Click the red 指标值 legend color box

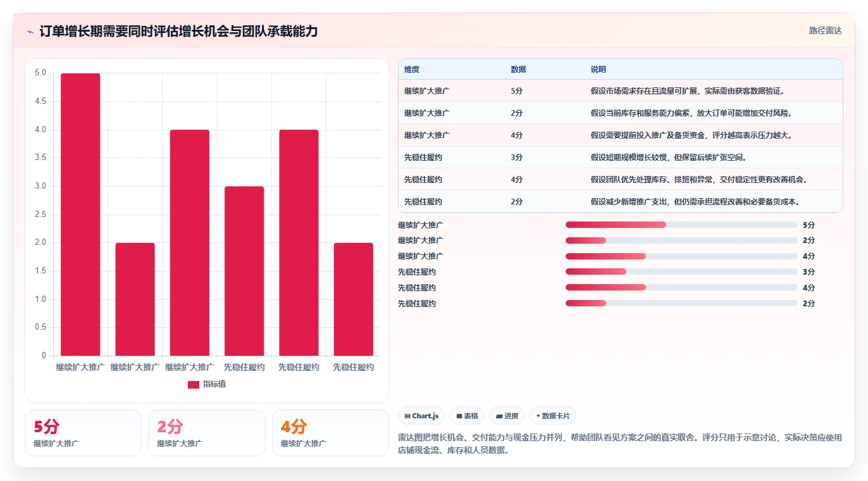tap(194, 385)
